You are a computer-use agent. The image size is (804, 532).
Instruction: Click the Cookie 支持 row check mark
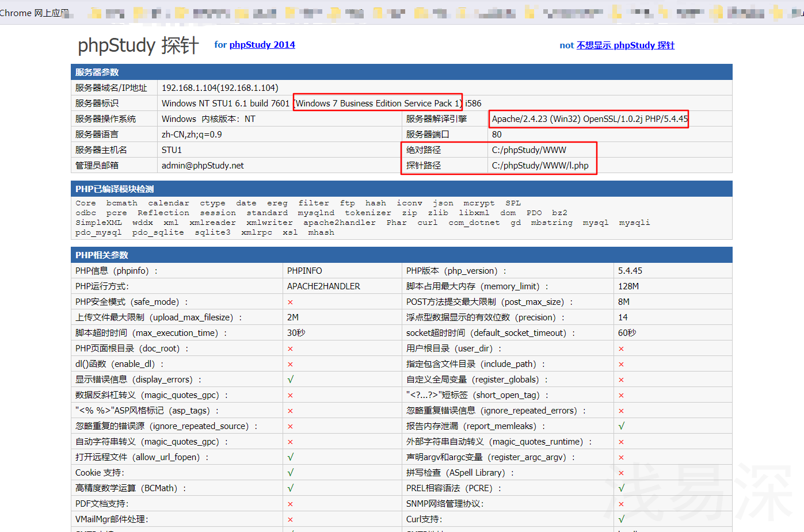[291, 473]
